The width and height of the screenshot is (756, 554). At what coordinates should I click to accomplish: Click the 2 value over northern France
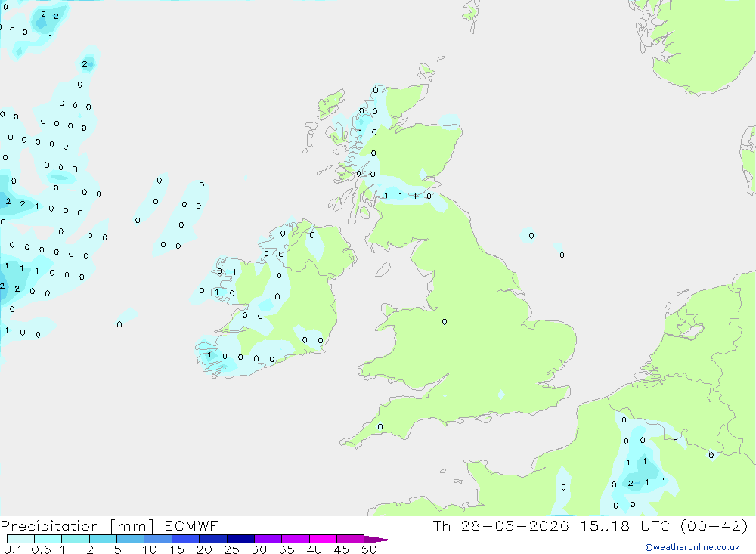click(x=631, y=483)
